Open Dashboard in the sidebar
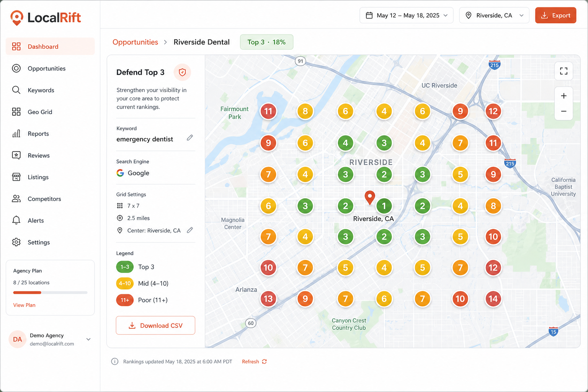This screenshot has height=392, width=588. tap(50, 46)
